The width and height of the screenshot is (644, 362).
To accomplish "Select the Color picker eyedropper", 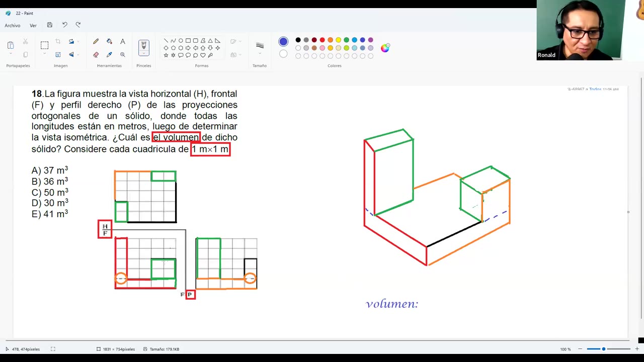I will click(109, 54).
